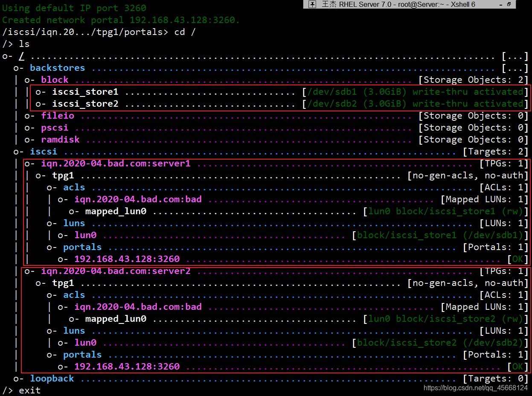This screenshot has height=396, width=532.
Task: Click 'Storage Objects: 0' in the ramdisk row
Action: click(474, 139)
